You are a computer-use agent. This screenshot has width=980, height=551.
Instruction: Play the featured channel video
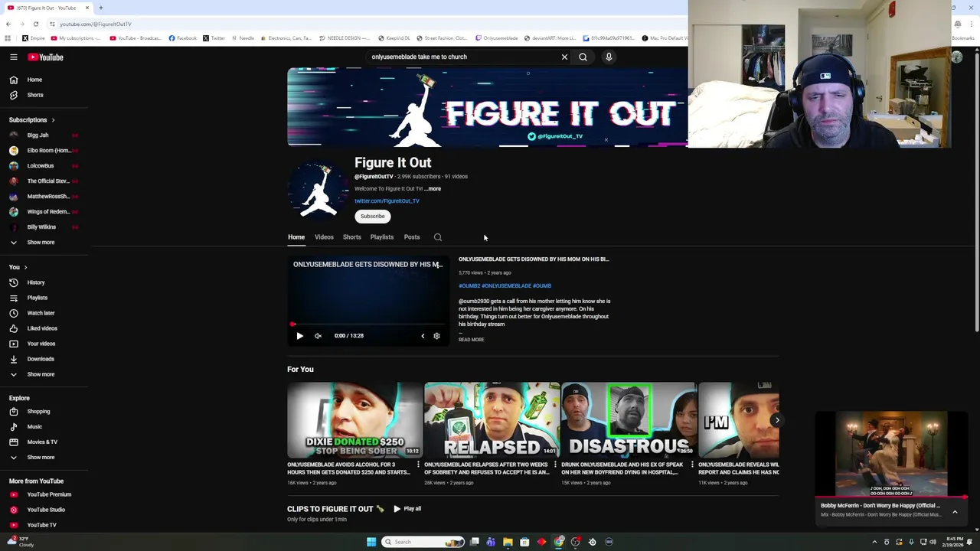(299, 336)
